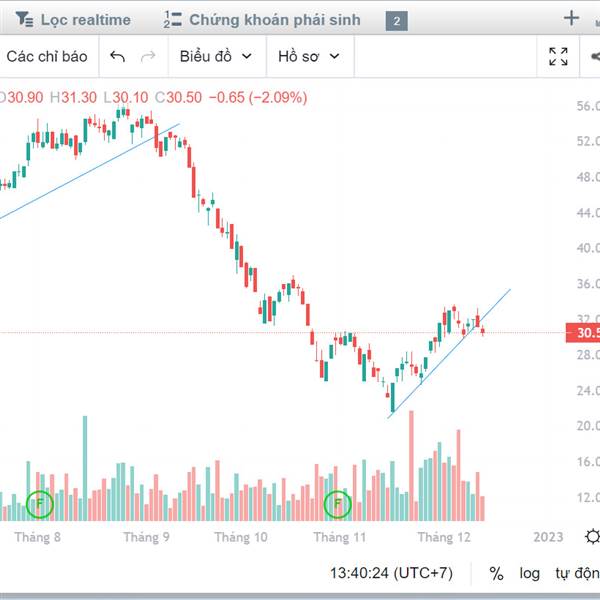Add a new tab with plus icon
Viewport: 600px width, 600px height.
(571, 18)
